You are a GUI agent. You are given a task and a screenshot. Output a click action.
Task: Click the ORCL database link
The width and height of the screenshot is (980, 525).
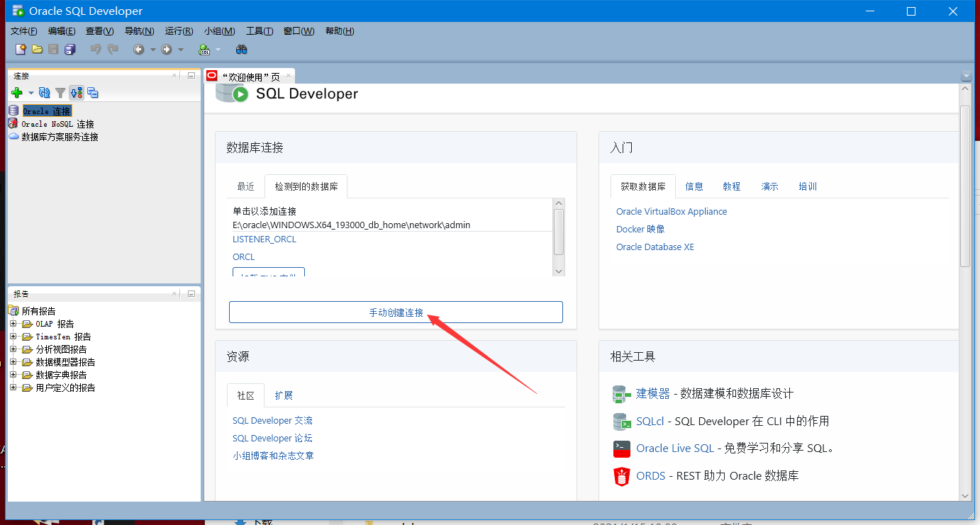point(243,256)
